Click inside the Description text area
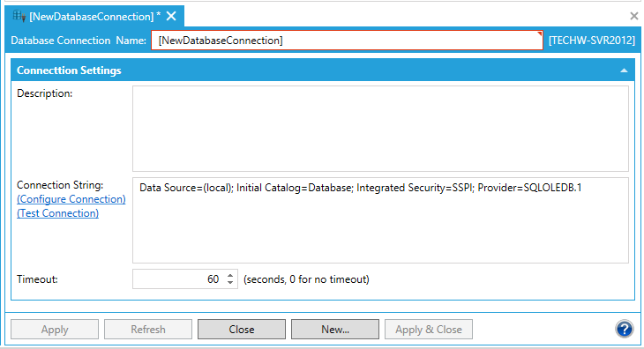 pos(380,129)
